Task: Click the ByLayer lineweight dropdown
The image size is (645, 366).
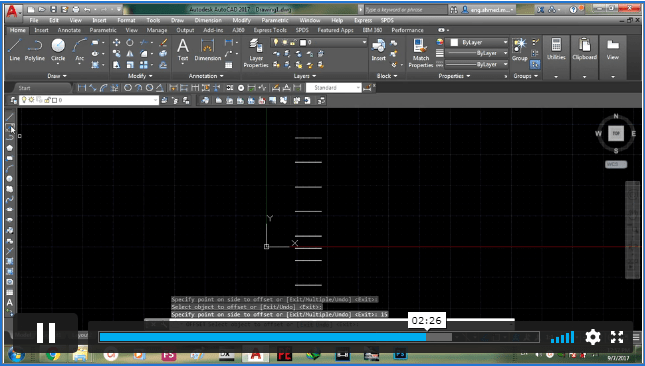Action: (477, 53)
